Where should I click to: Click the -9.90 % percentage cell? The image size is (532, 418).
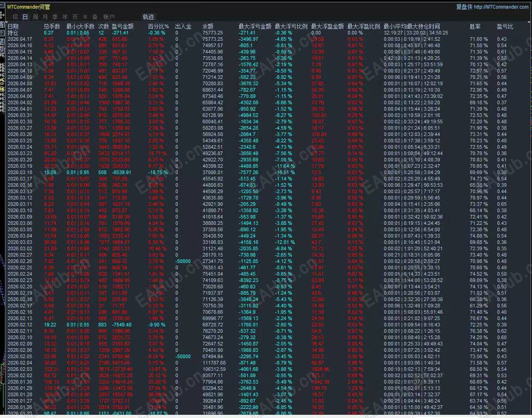coord(157,325)
